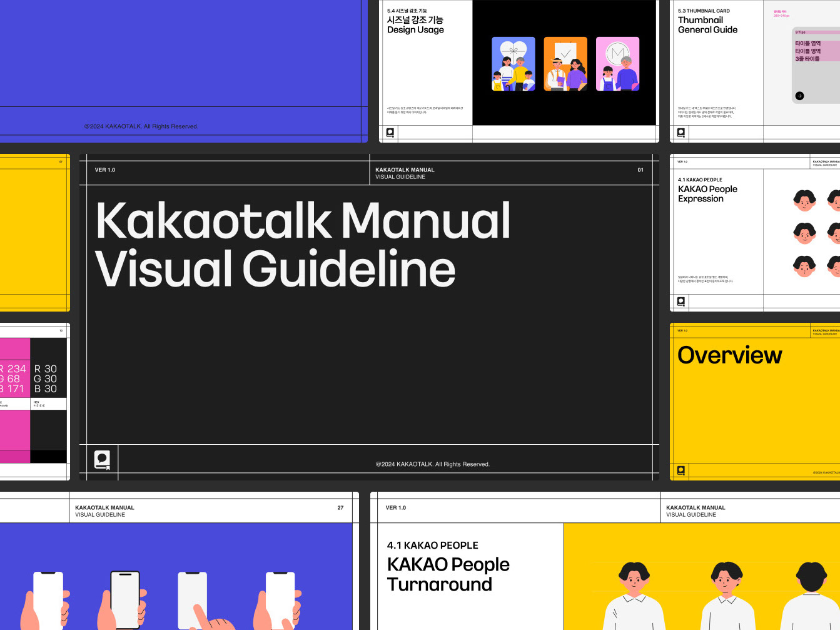
Task: Click page number "27" on phone hands slide
Action: (340, 508)
